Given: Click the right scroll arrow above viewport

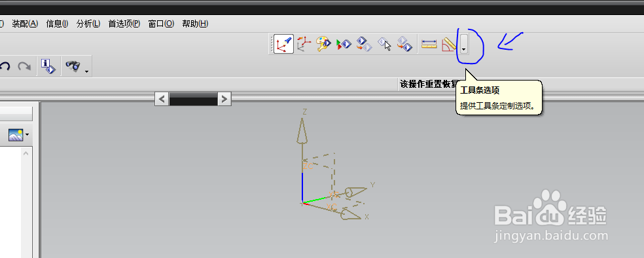Looking at the screenshot, I should click(224, 99).
